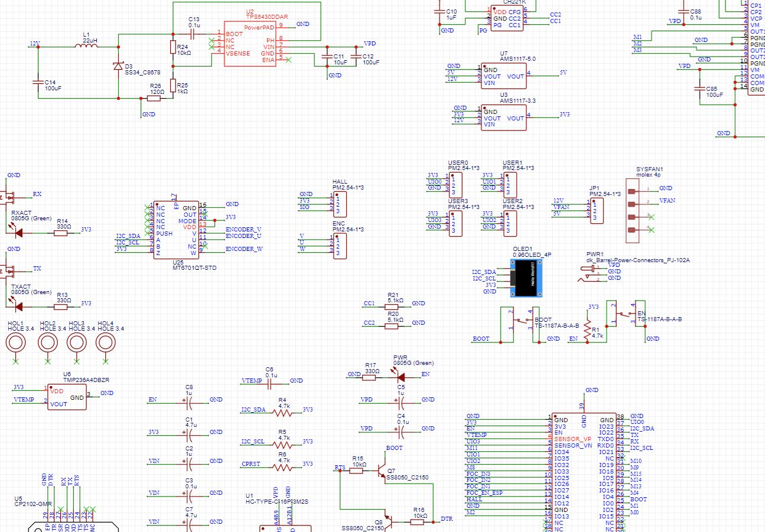Click the HALL three-pin header
This screenshot has height=532, width=765.
pyautogui.click(x=339, y=203)
